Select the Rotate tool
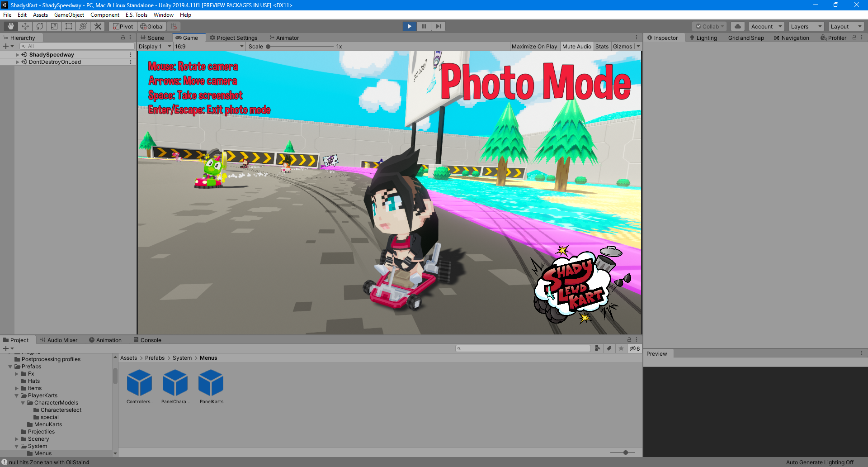Image resolution: width=868 pixels, height=467 pixels. [x=40, y=26]
